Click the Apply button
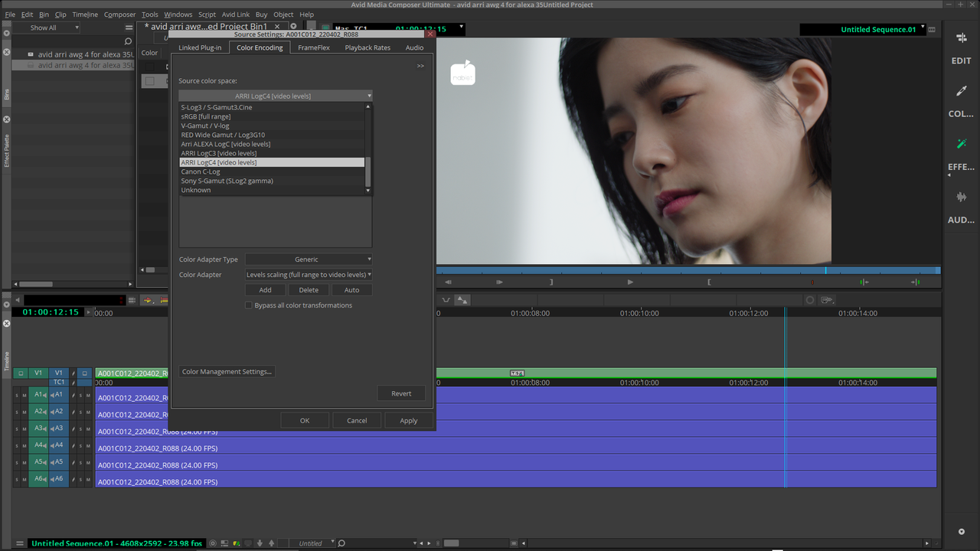980x551 pixels. click(x=409, y=420)
